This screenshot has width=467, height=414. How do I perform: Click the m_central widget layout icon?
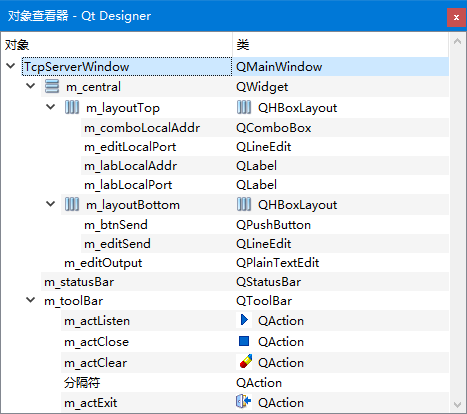[x=52, y=86]
